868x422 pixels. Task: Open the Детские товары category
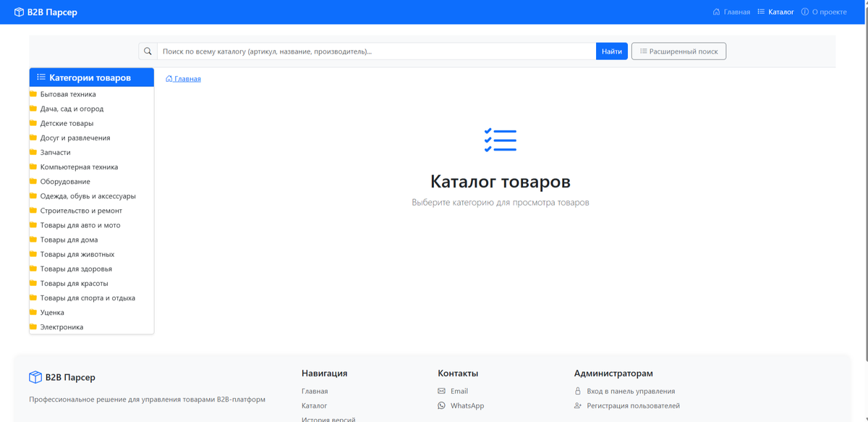point(67,122)
